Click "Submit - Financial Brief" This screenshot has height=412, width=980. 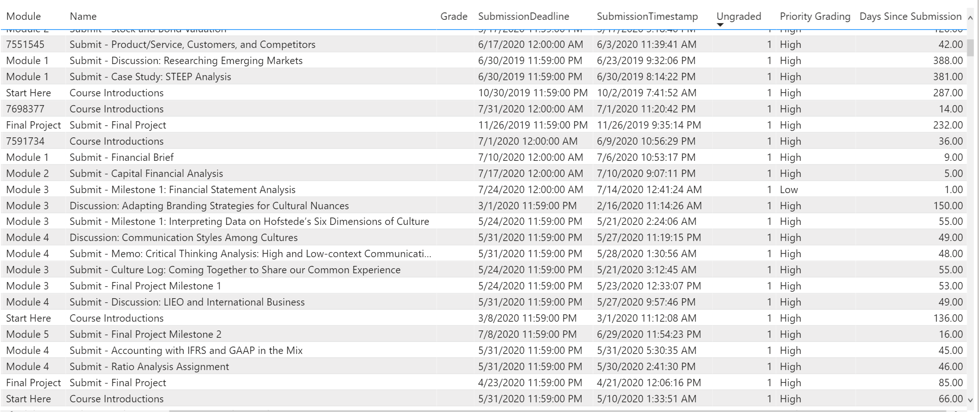[122, 158]
